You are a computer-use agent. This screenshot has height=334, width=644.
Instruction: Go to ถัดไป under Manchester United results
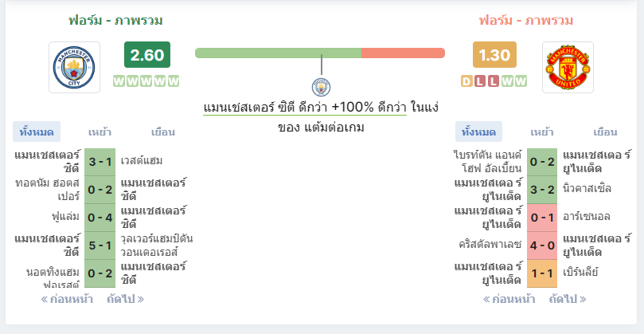pos(568,299)
